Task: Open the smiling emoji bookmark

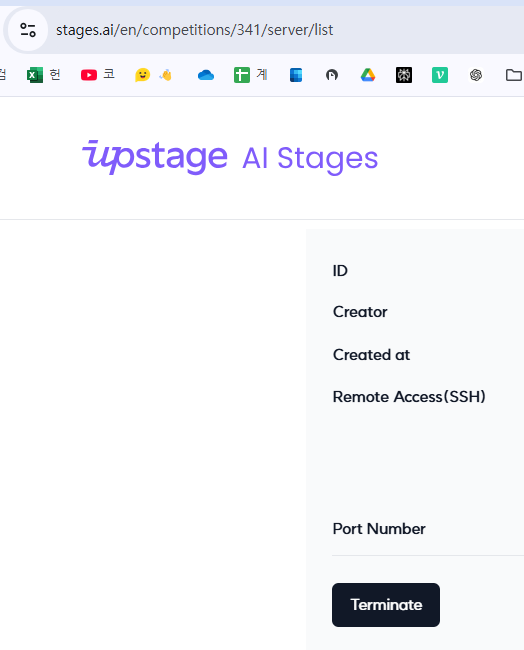Action: tap(142, 75)
